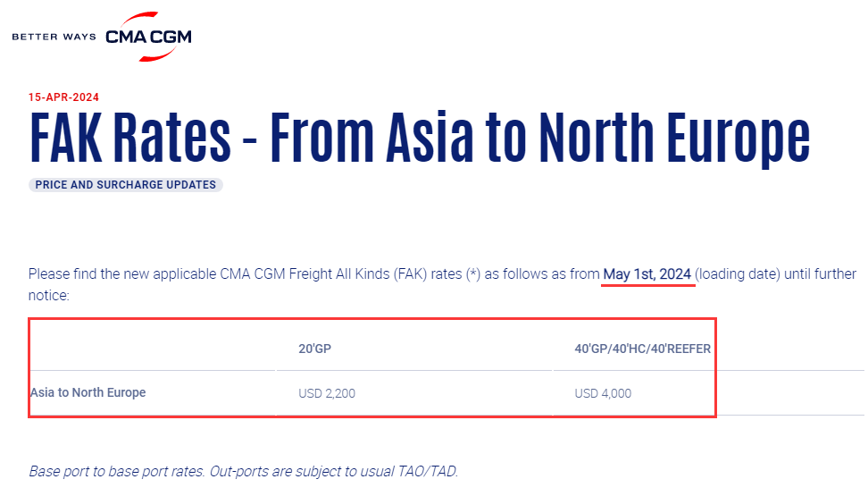Click the word 'notice:' ending the paragraph

pos(48,293)
